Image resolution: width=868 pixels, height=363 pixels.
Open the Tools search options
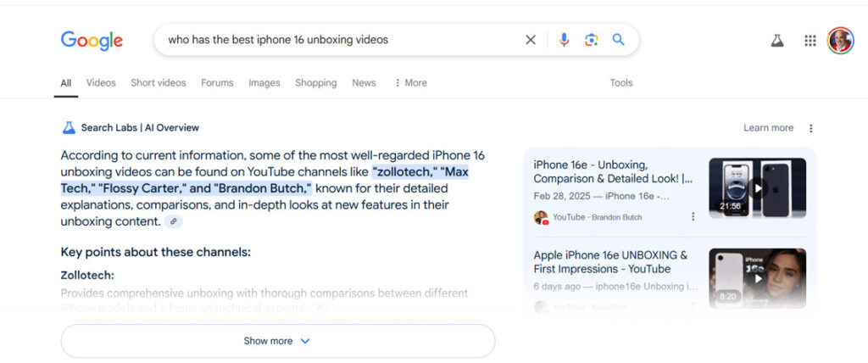(x=621, y=83)
